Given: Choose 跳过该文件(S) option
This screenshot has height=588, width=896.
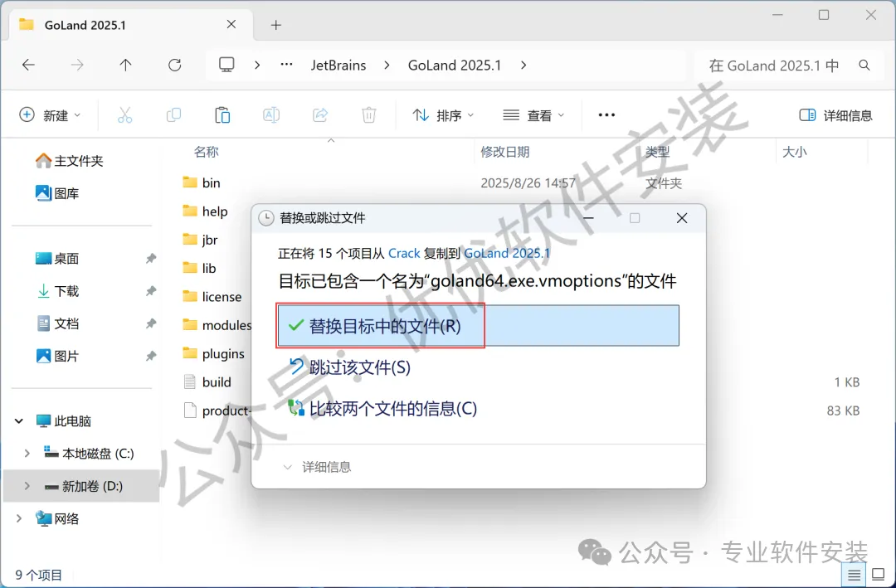Looking at the screenshot, I should tap(350, 367).
